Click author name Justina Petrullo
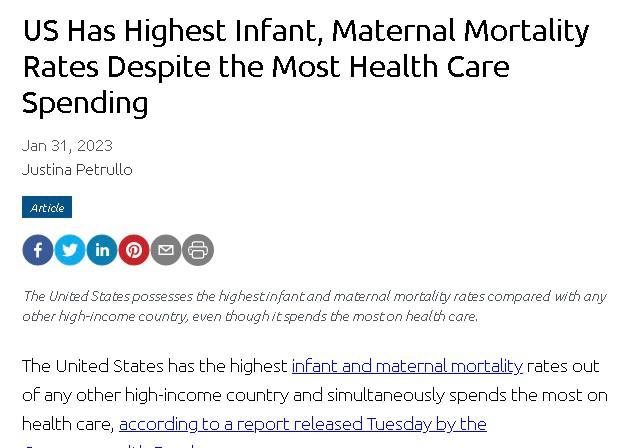Image resolution: width=628 pixels, height=448 pixels. (x=77, y=169)
